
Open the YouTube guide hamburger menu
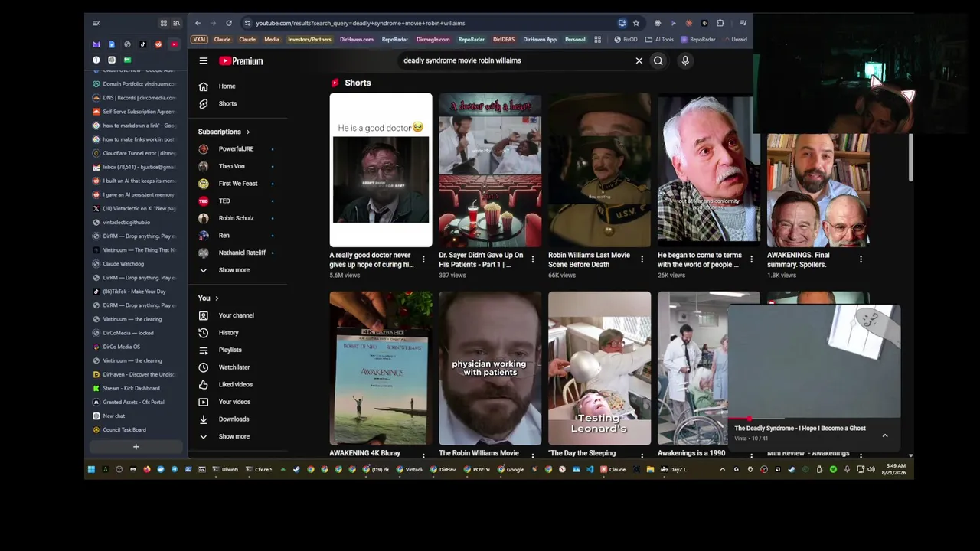pos(203,61)
